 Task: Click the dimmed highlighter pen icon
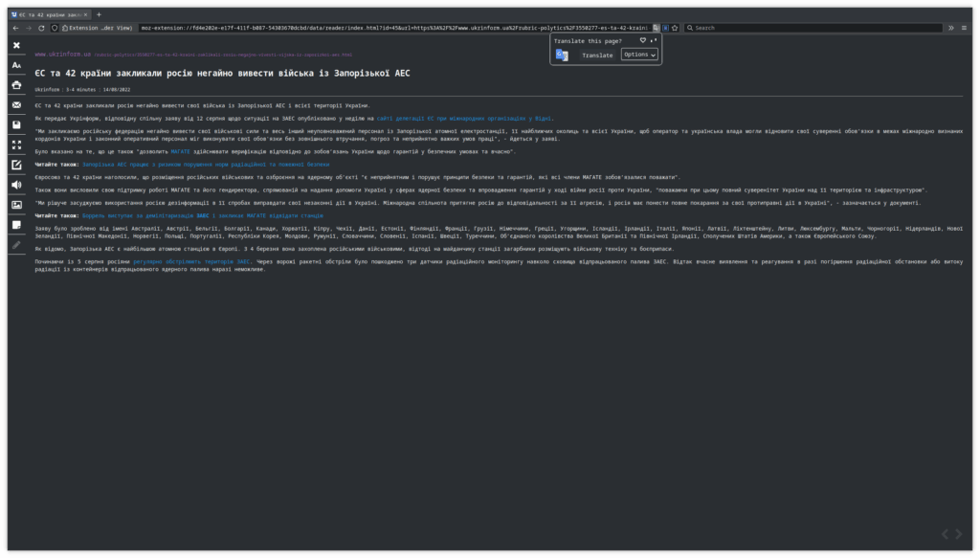[x=17, y=245]
